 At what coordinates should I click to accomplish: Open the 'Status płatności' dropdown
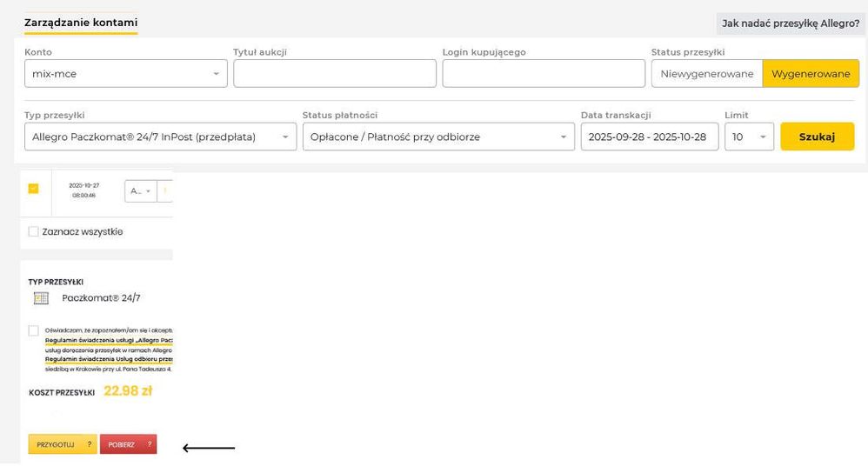[438, 137]
